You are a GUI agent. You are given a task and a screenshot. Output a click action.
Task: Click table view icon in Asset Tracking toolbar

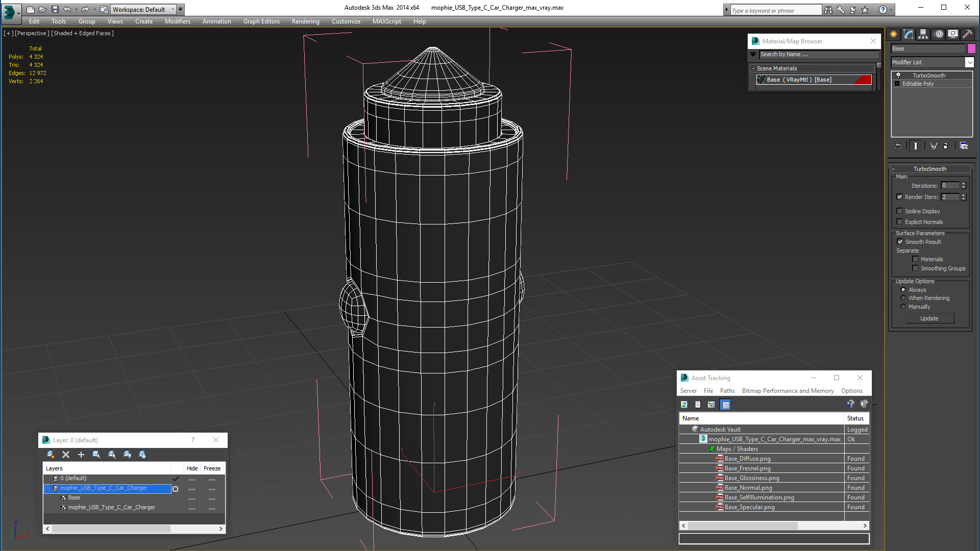(726, 405)
